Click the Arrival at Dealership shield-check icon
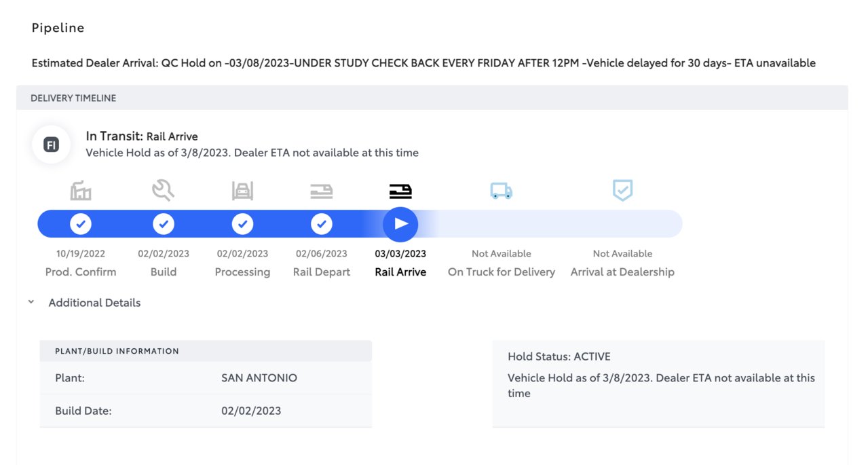This screenshot has width=868, height=465. point(622,191)
